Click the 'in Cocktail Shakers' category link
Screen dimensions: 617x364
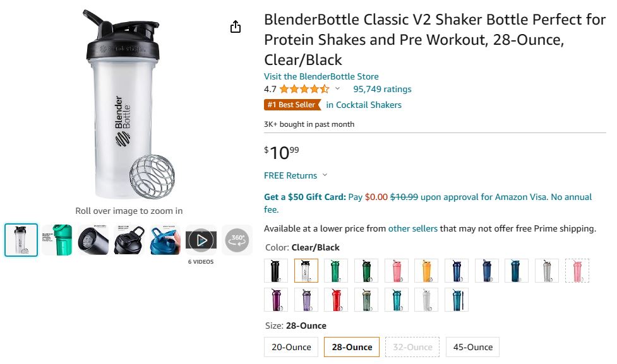point(364,105)
